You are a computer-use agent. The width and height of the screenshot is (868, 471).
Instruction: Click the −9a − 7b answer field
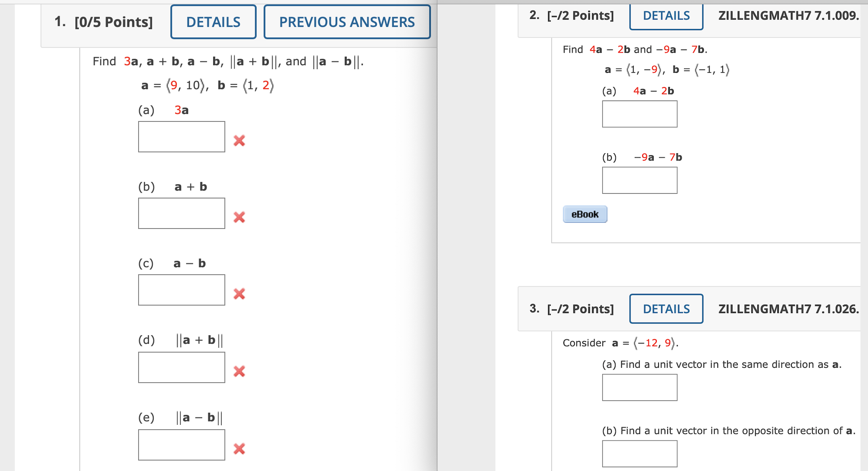pos(639,180)
